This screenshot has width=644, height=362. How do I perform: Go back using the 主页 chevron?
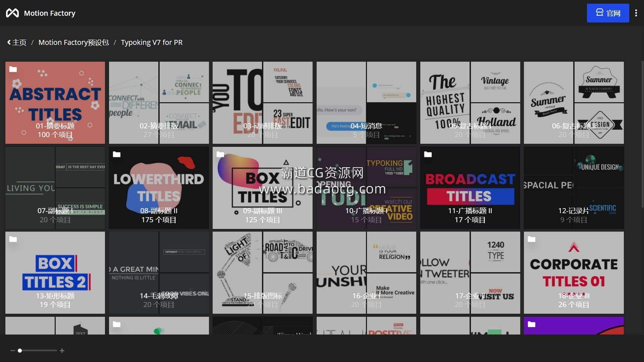coord(9,43)
